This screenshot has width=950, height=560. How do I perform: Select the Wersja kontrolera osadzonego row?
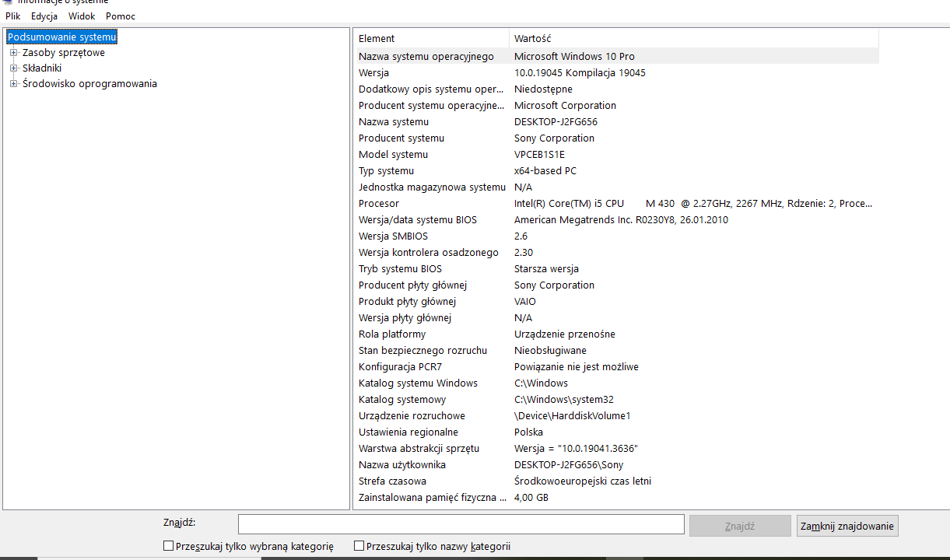(617, 252)
